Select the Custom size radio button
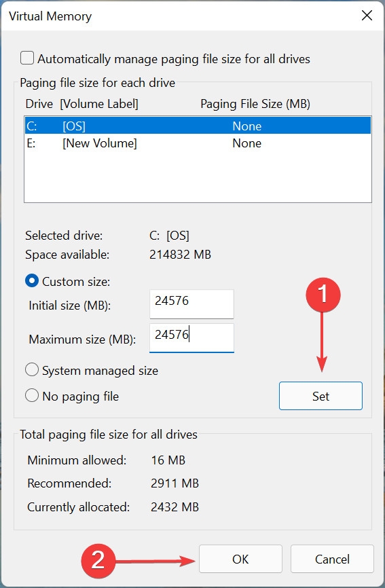Viewport: 385px width, 588px height. click(32, 281)
